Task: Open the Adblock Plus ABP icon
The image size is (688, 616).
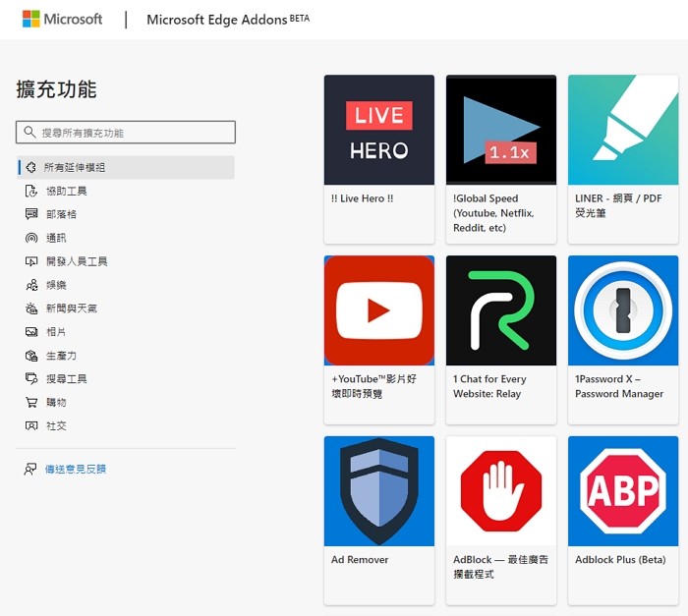Action: 622,491
